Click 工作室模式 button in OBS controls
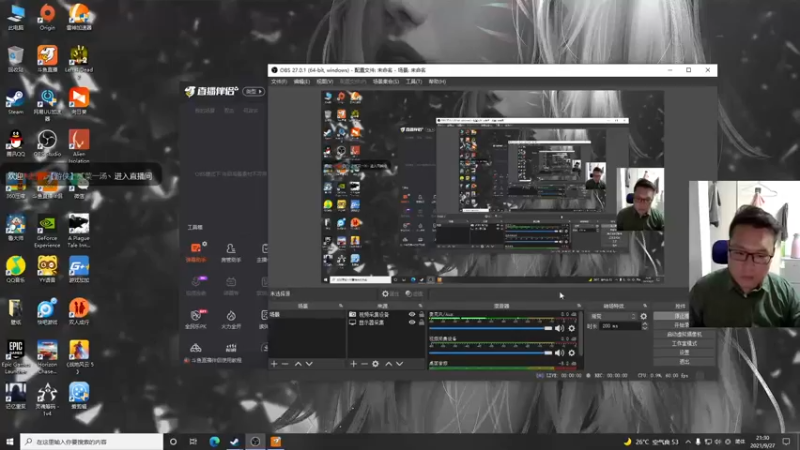Screen dimensions: 800x450 (684, 343)
